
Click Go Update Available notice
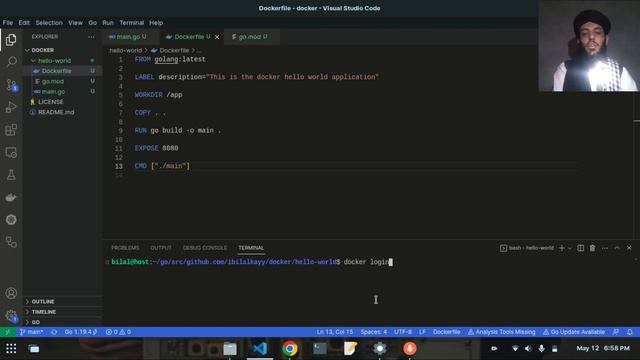573,332
